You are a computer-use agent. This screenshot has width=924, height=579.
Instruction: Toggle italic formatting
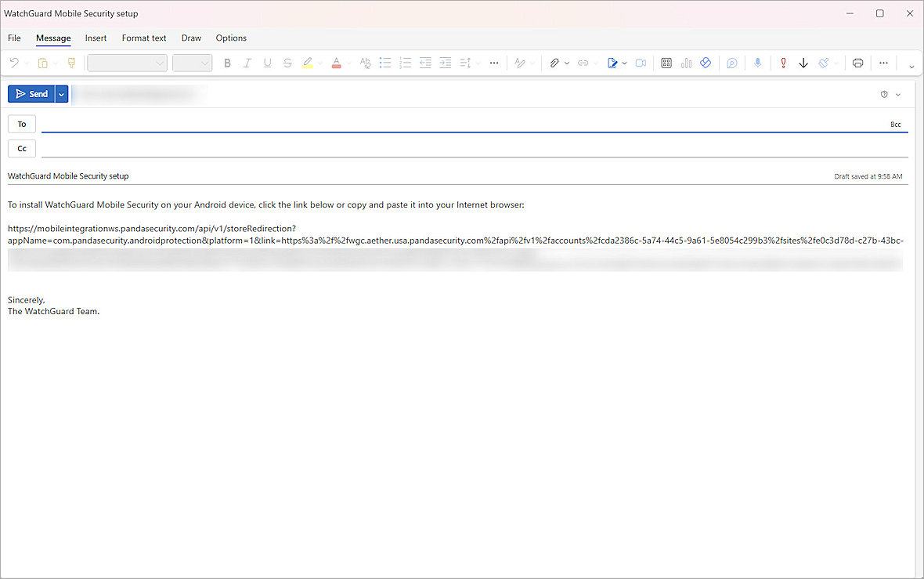(x=247, y=63)
